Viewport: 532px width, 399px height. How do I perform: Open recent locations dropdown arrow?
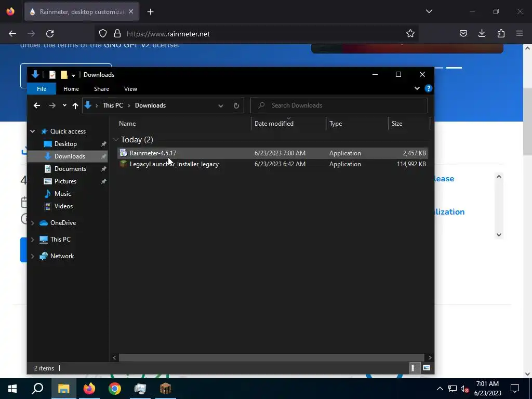pyautogui.click(x=64, y=105)
